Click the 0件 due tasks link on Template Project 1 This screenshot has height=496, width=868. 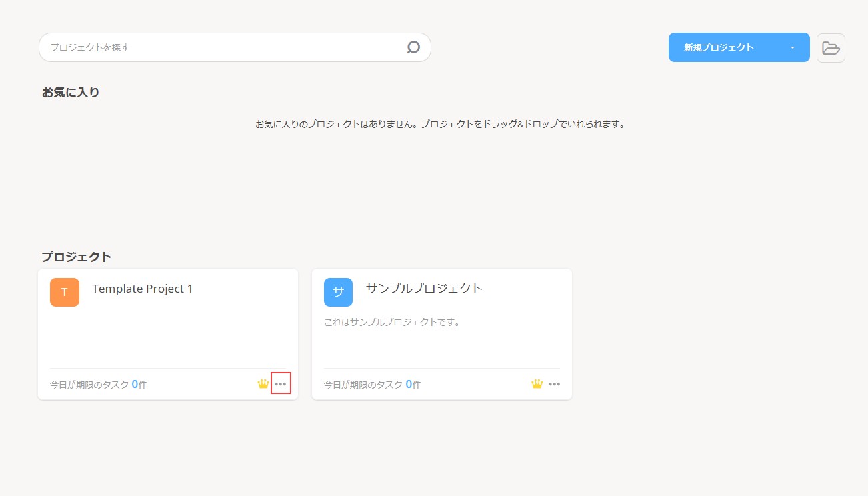pyautogui.click(x=134, y=383)
